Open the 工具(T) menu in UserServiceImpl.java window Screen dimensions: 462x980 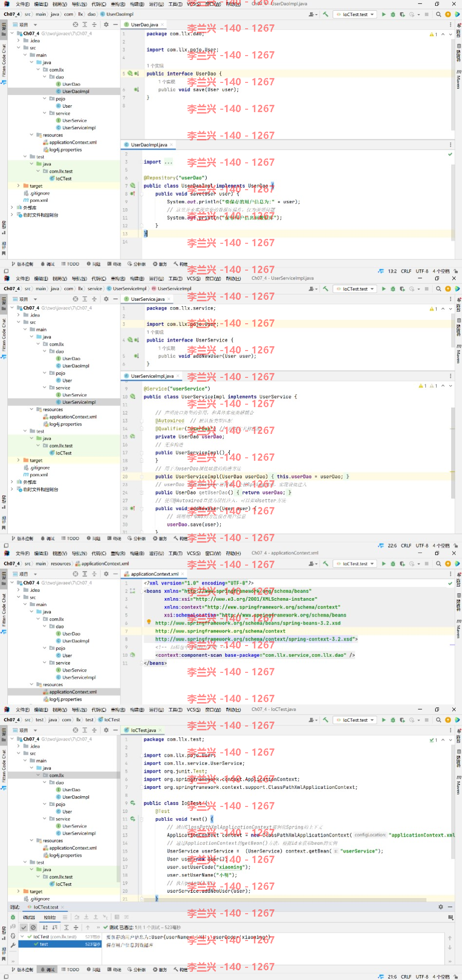(175, 279)
